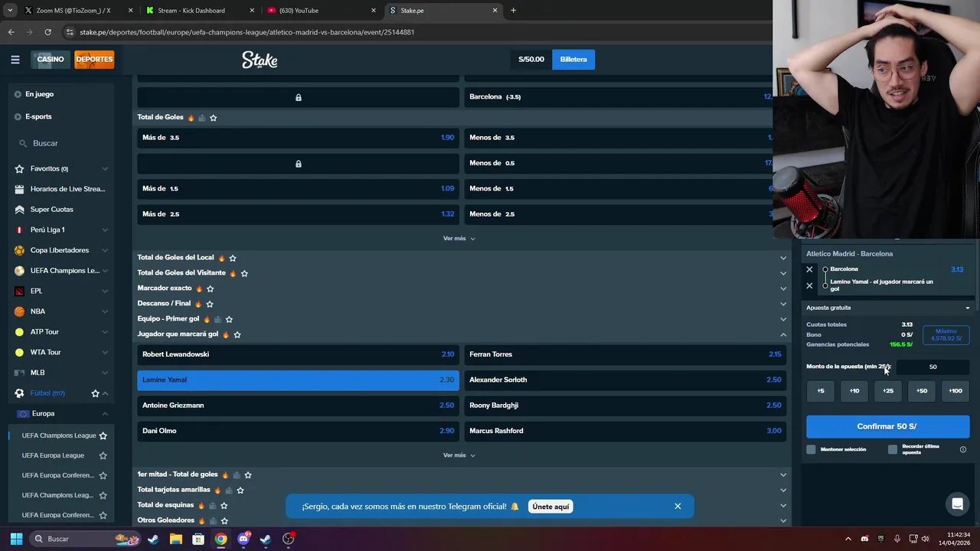Collapse the Europa sidebar group
This screenshot has height=551, width=980.
(x=105, y=413)
